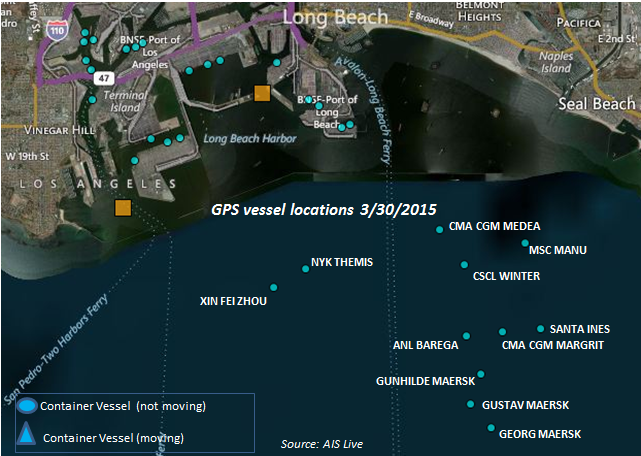641x456 pixels.
Task: Click the orange square near Los Angeles label
Action: (x=123, y=208)
